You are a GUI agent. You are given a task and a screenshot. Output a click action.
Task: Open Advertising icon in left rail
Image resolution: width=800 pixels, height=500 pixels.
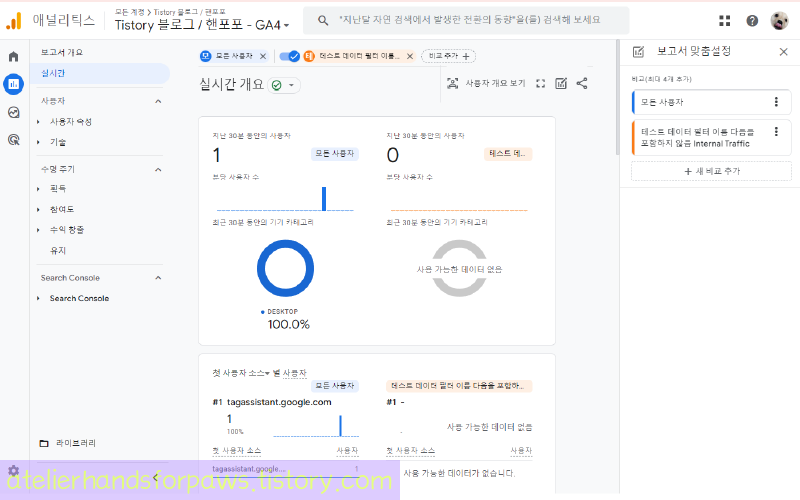point(14,139)
